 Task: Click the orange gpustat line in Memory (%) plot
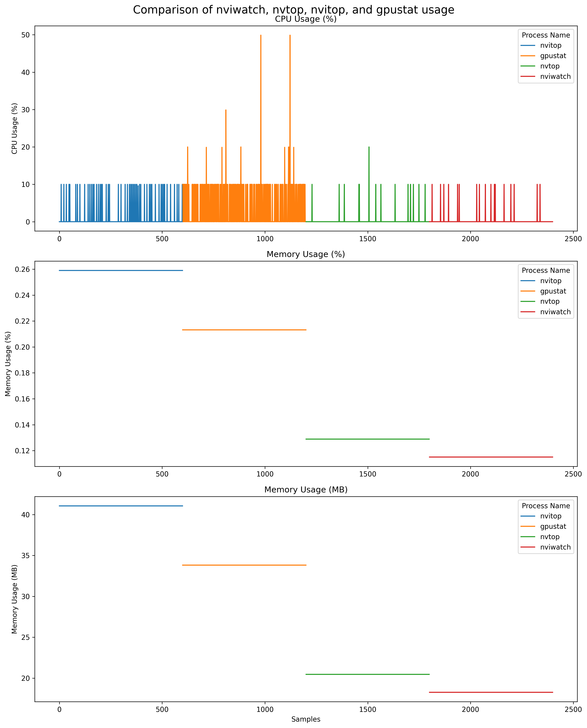click(244, 330)
